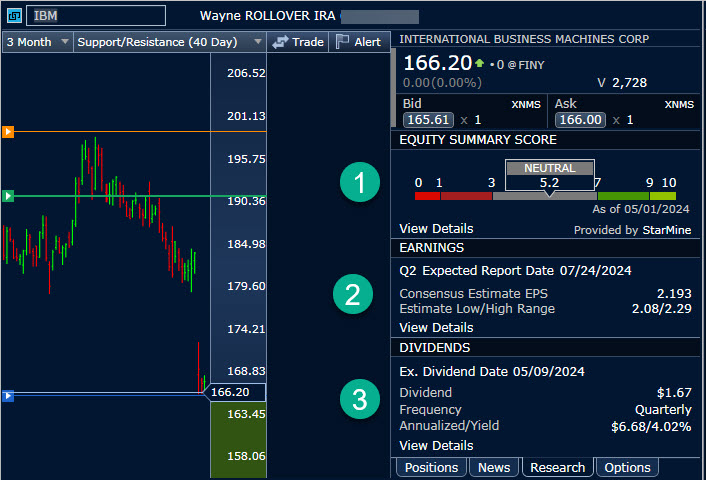Image resolution: width=706 pixels, height=480 pixels.
Task: Open the 3 Month timeframe dropdown
Action: pyautogui.click(x=37, y=42)
